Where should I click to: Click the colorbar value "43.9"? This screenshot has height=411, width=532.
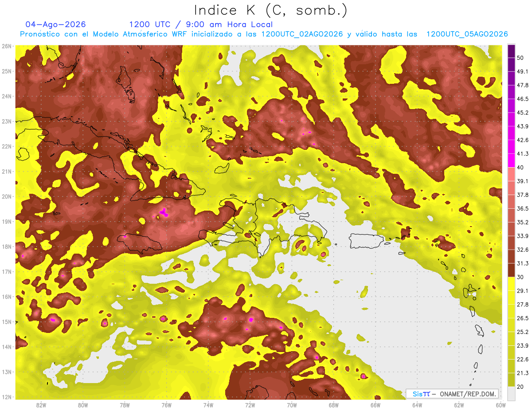(523, 126)
